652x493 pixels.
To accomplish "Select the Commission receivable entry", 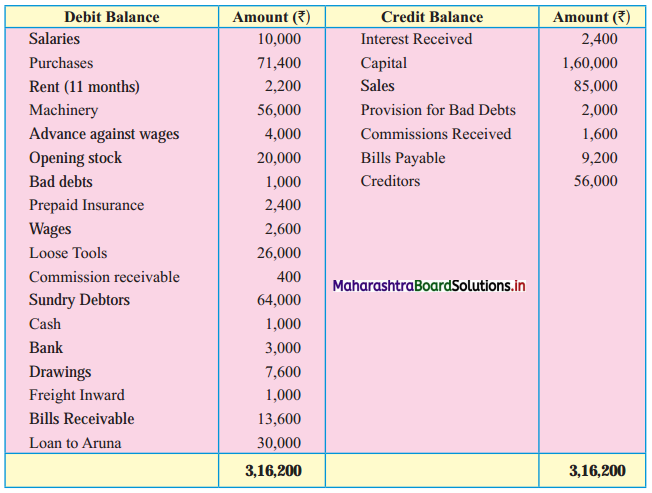I will coord(104,277).
